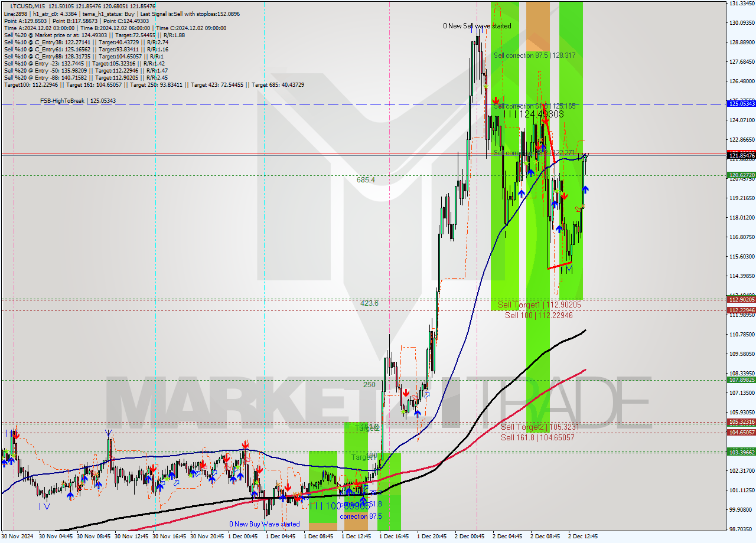Click the '250' Fibonacci level label
Viewport: 756px width, 543px height.
click(x=369, y=384)
